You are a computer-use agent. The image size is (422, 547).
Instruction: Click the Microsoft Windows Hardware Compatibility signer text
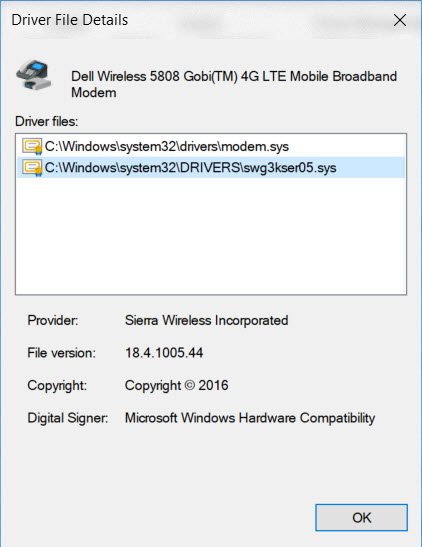[250, 418]
